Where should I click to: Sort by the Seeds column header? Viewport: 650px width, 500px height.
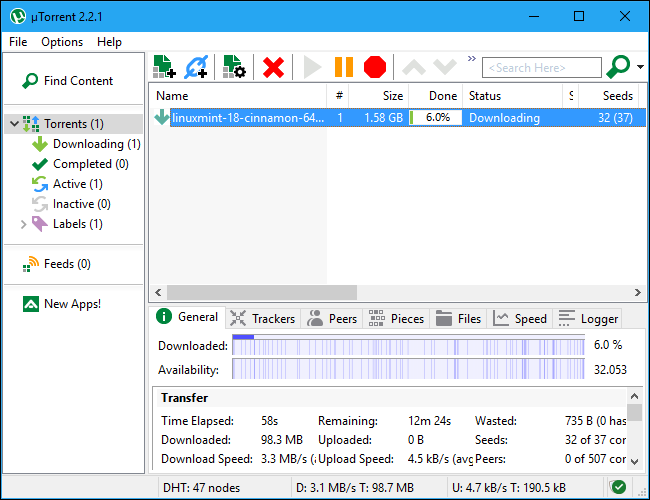point(608,96)
